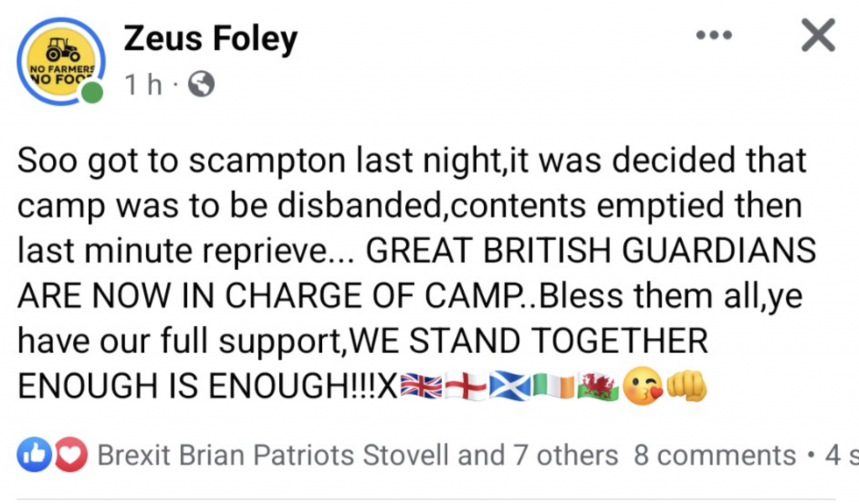The height and width of the screenshot is (504, 859).
Task: Click the England St George's flag emoji
Action: (x=466, y=385)
